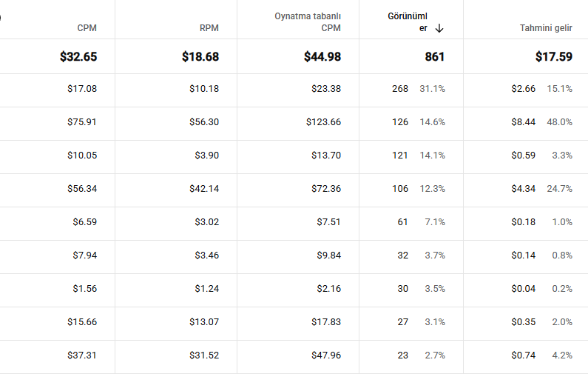Sort by Oynatma tabanlı CPM header
Image resolution: width=588 pixels, height=374 pixels.
click(308, 22)
